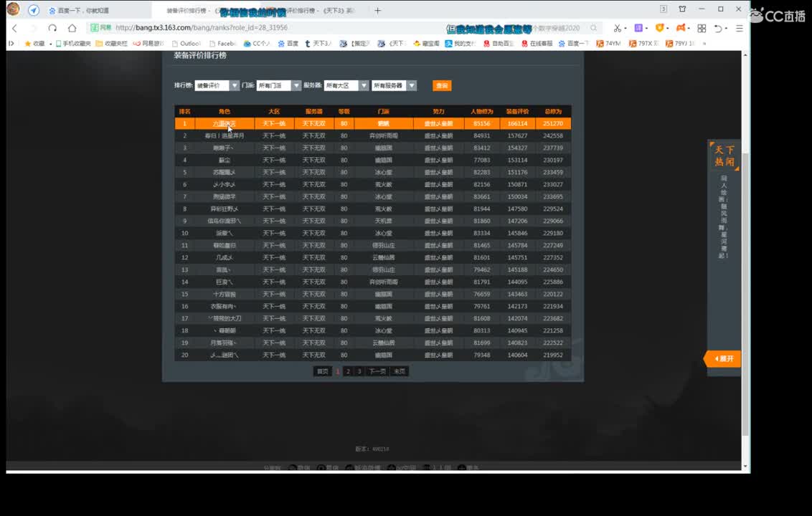Viewport: 812px width, 516px height.
Task: Click the orange 查询 query button
Action: click(442, 85)
